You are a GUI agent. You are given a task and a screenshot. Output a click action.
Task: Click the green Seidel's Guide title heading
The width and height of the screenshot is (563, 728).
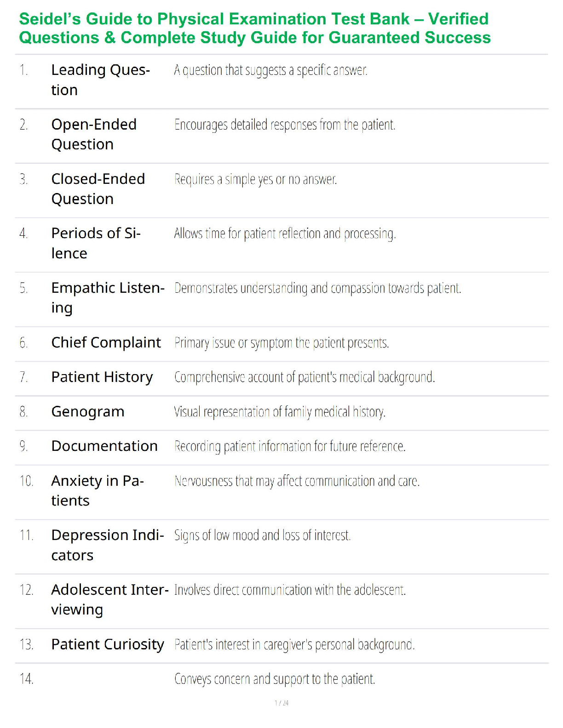coord(254,28)
